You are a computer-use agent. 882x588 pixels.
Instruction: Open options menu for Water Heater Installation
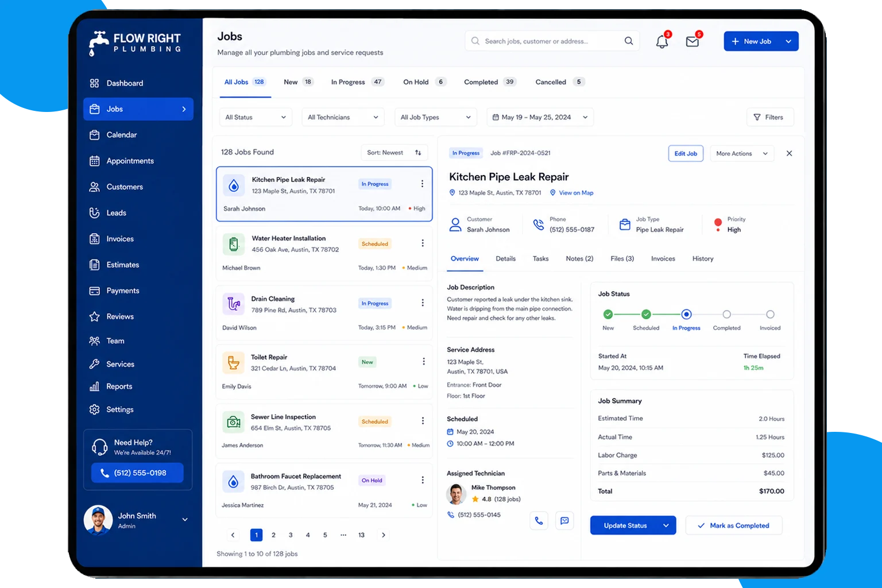point(423,243)
